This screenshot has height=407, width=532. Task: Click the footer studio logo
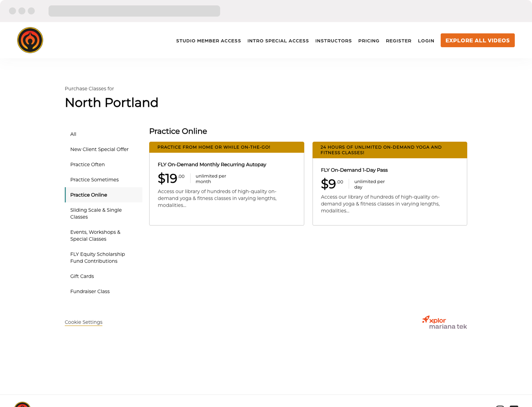click(23, 406)
